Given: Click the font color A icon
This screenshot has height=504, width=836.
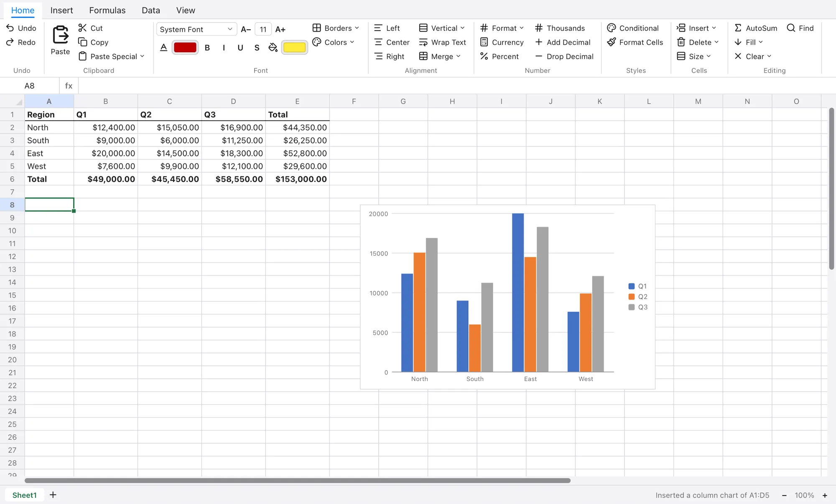Looking at the screenshot, I should click(163, 48).
